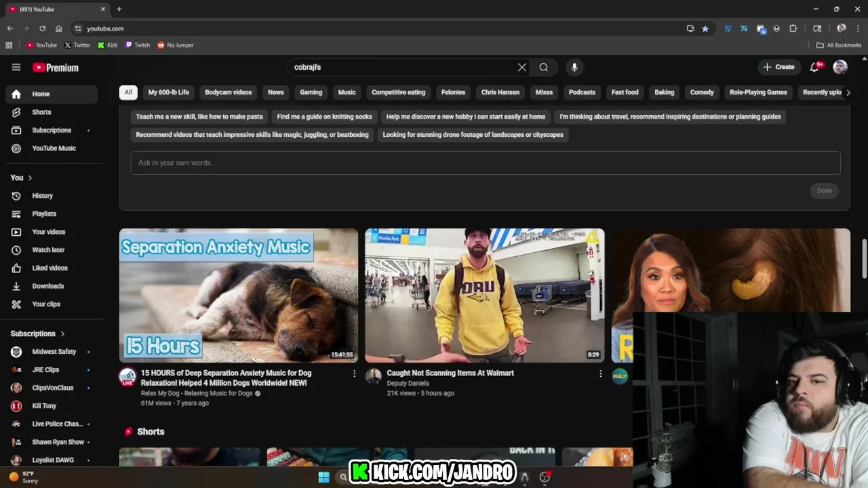
Task: Select the Podcasts chip
Action: pyautogui.click(x=582, y=92)
